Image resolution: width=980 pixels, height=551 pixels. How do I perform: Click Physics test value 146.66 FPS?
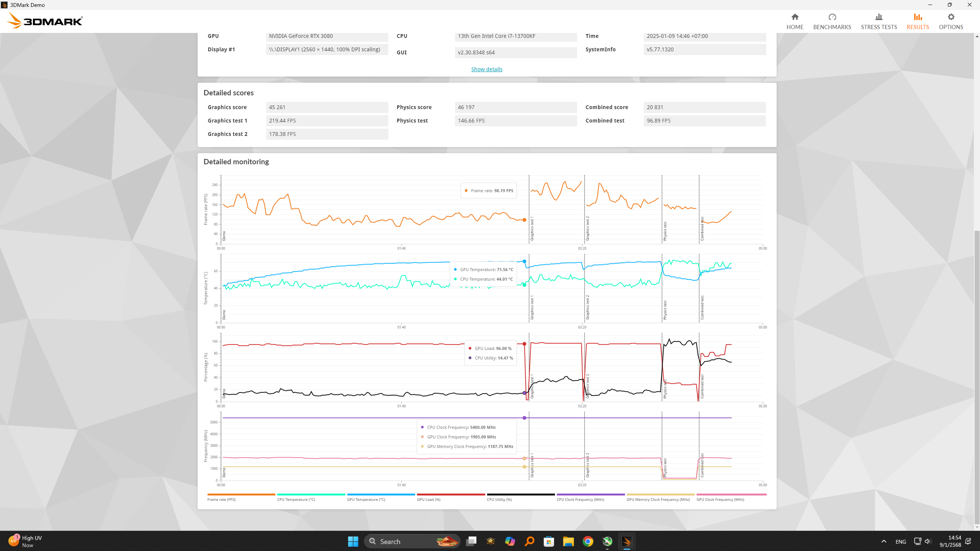click(515, 121)
